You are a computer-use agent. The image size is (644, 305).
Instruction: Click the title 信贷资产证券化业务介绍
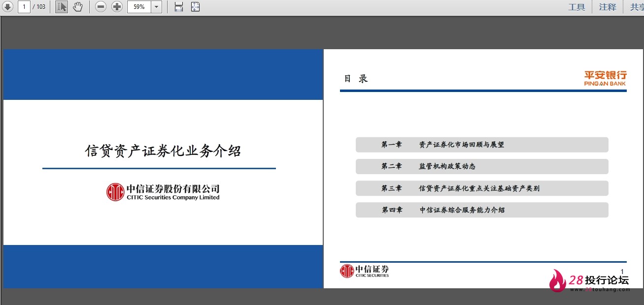point(163,151)
